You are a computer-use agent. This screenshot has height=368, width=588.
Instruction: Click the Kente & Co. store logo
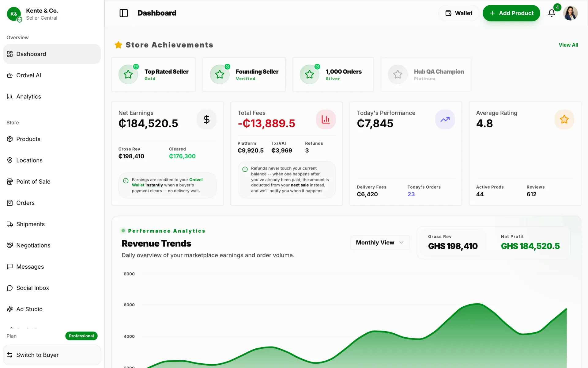point(14,14)
